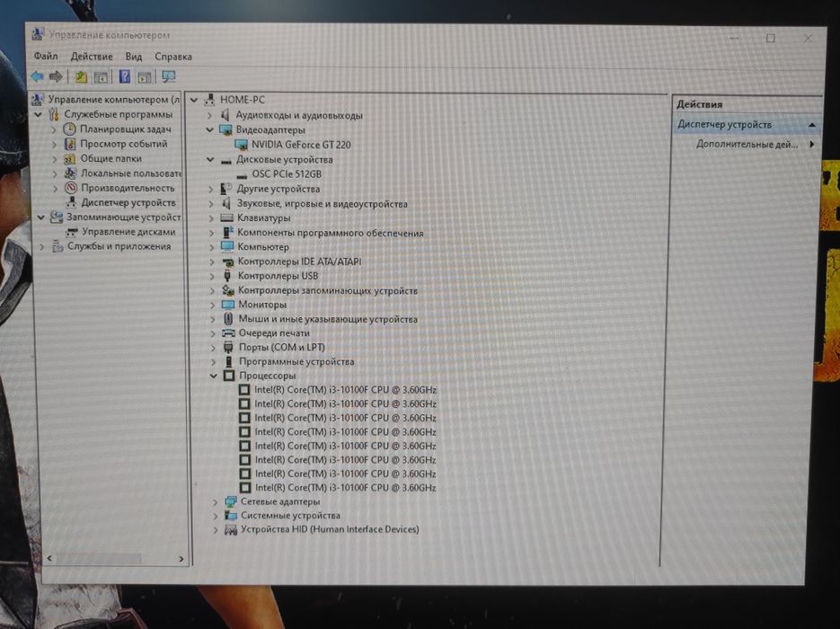840x629 pixels.
Task: Select the NVIDIA GeForce GT 220 device
Action: click(x=301, y=145)
